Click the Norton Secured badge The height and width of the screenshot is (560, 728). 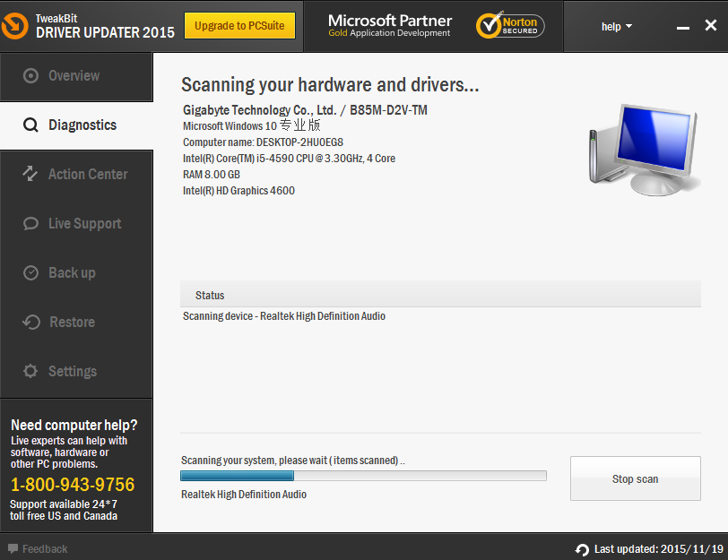point(510,25)
